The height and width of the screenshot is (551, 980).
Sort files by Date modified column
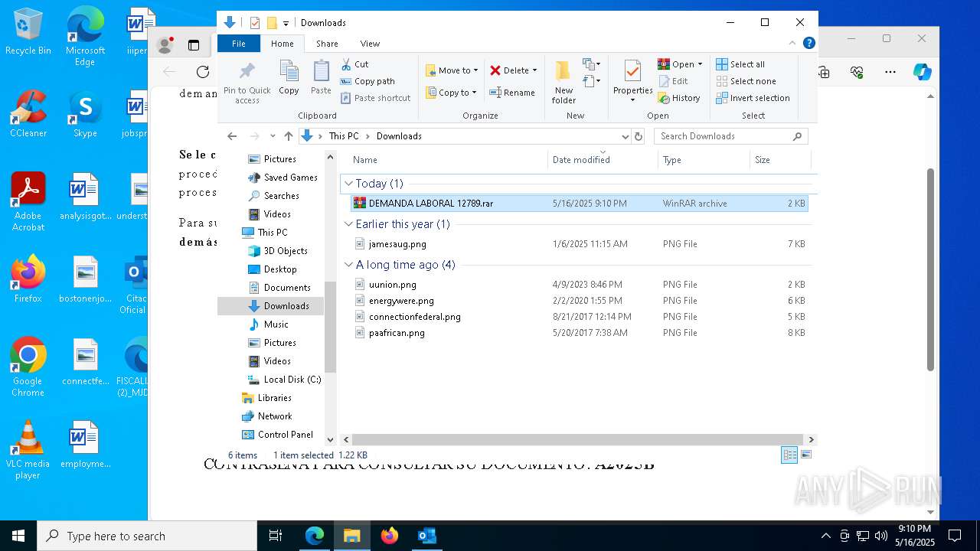(x=603, y=160)
